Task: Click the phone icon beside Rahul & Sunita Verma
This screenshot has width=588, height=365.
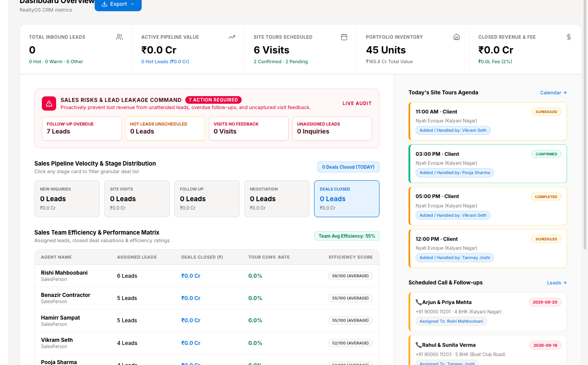Action: (x=419, y=345)
